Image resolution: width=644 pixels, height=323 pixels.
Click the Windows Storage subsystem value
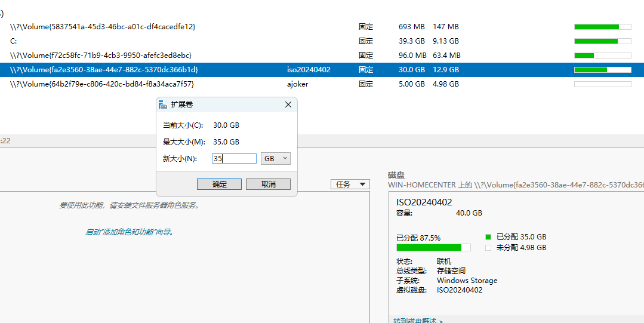coord(467,281)
